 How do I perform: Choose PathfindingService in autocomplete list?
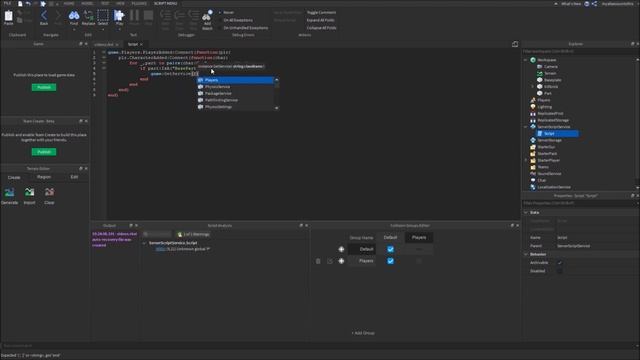[x=235, y=100]
